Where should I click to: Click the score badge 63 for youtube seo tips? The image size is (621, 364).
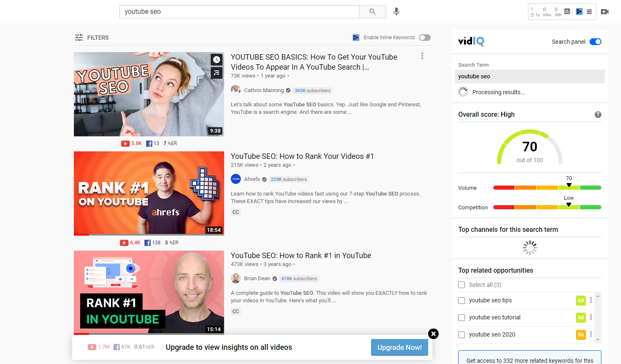tap(581, 301)
